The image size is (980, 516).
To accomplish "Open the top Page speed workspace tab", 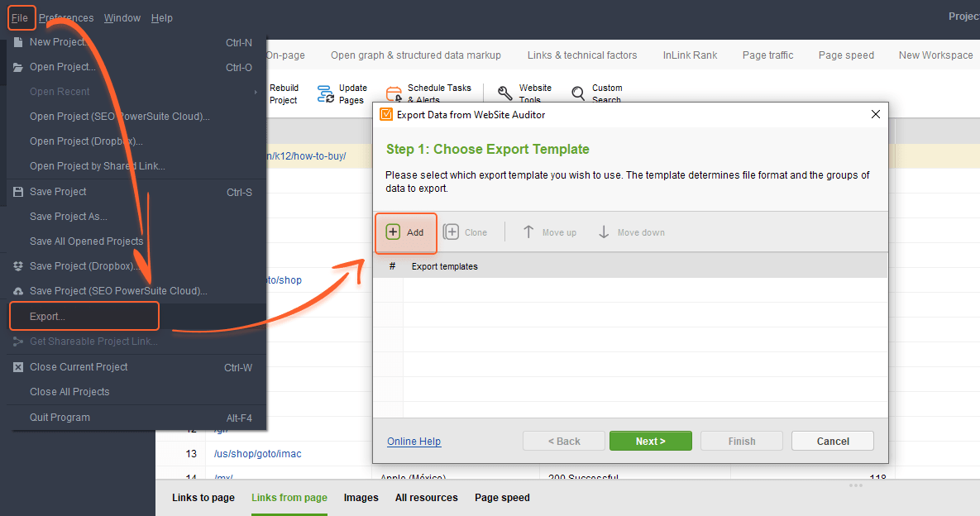I will [846, 55].
